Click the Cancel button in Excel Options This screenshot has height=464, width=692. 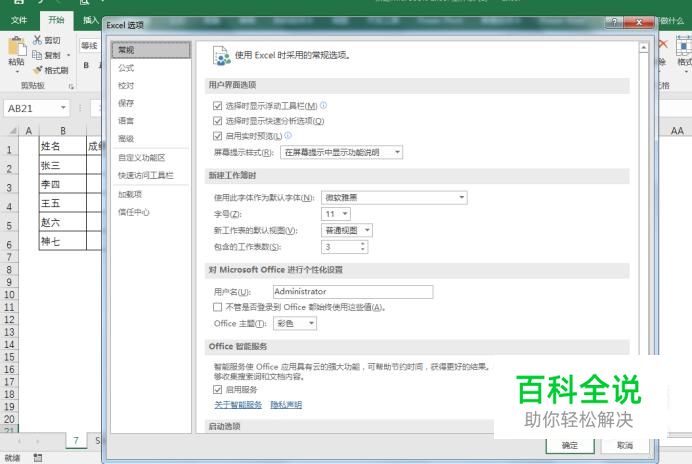pos(624,445)
